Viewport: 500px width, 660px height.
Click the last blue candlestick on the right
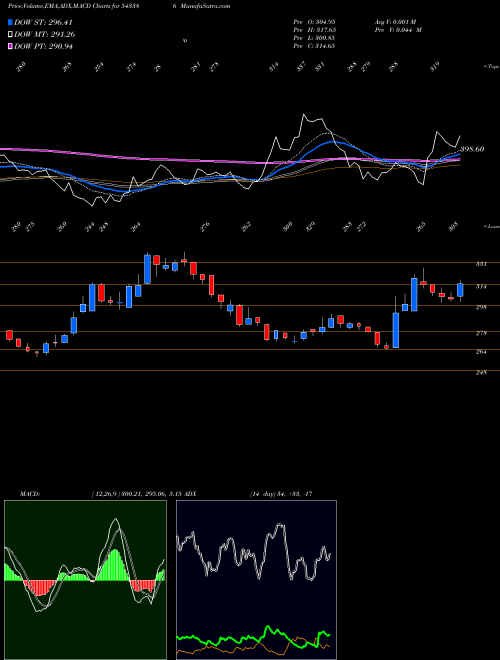click(460, 290)
